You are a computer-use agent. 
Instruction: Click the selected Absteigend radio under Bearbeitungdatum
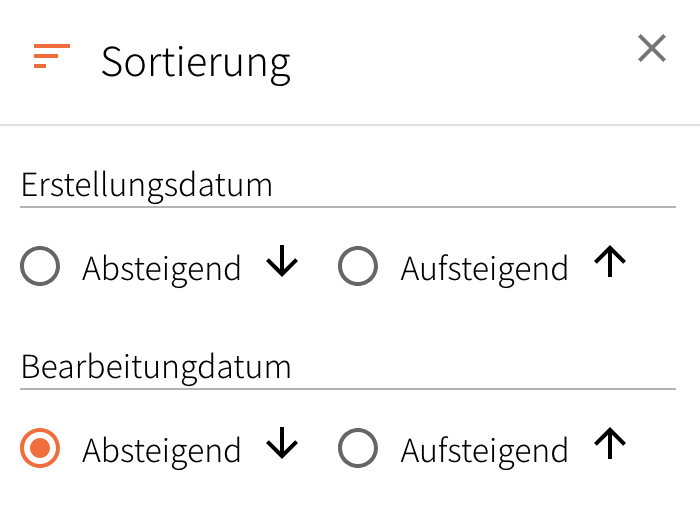[x=40, y=449]
